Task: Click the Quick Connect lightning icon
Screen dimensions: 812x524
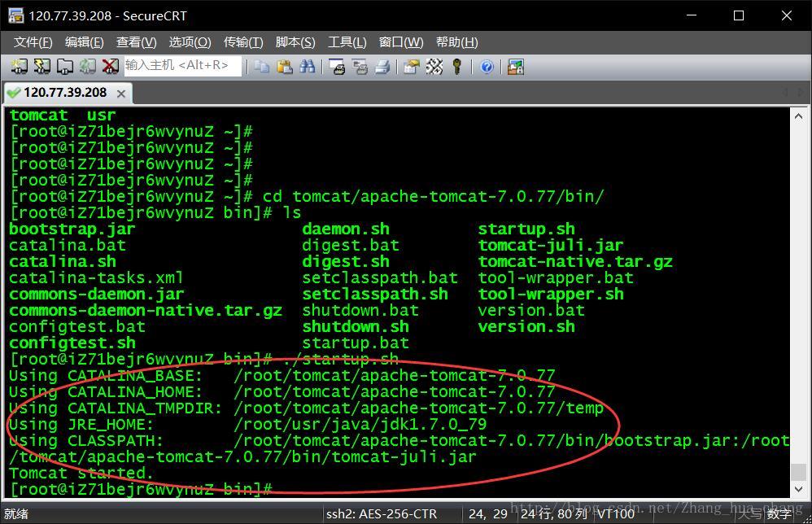Action: pos(42,66)
